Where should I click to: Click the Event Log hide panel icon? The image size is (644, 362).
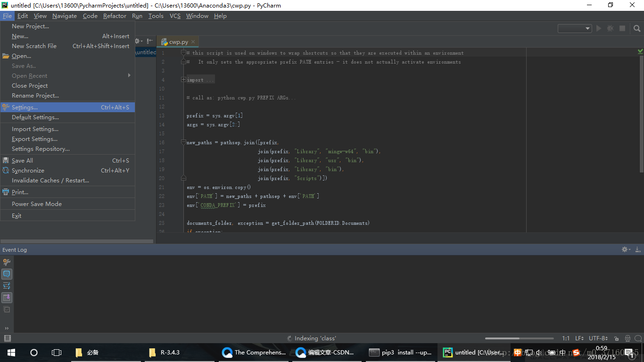pyautogui.click(x=637, y=249)
